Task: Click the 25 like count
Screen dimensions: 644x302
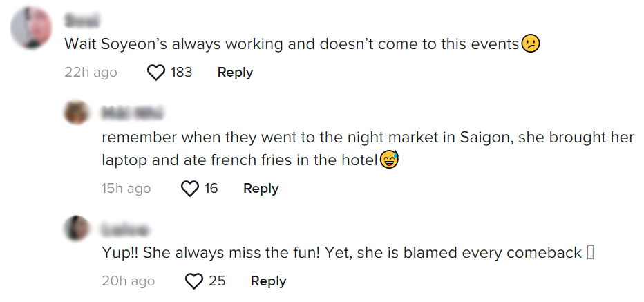Action: tap(217, 281)
